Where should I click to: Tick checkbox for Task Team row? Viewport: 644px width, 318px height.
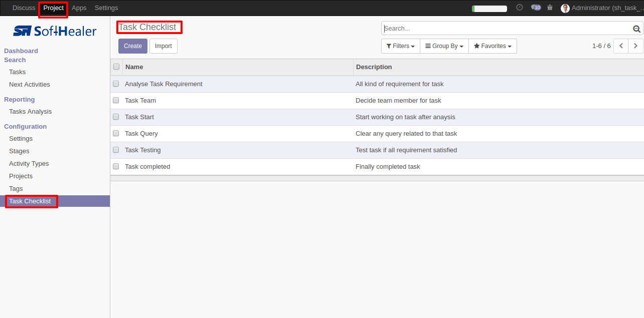(x=116, y=100)
